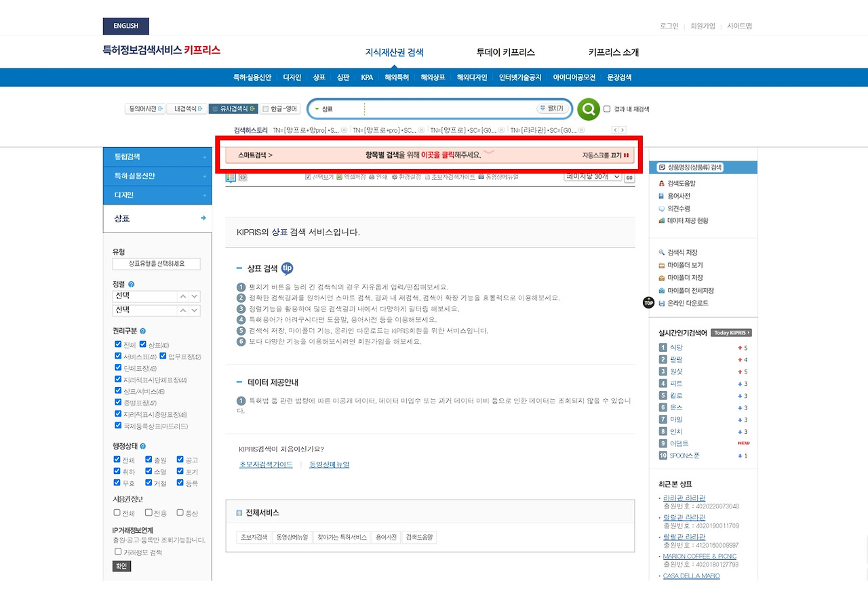Check 전용 under 사용권정보
This screenshot has width=868, height=602.
149,513
